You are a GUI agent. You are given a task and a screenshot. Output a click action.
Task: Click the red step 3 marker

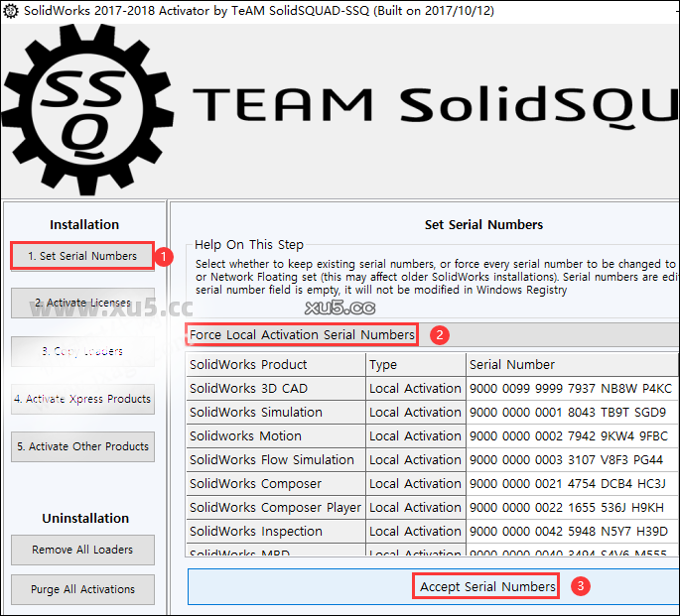click(582, 586)
